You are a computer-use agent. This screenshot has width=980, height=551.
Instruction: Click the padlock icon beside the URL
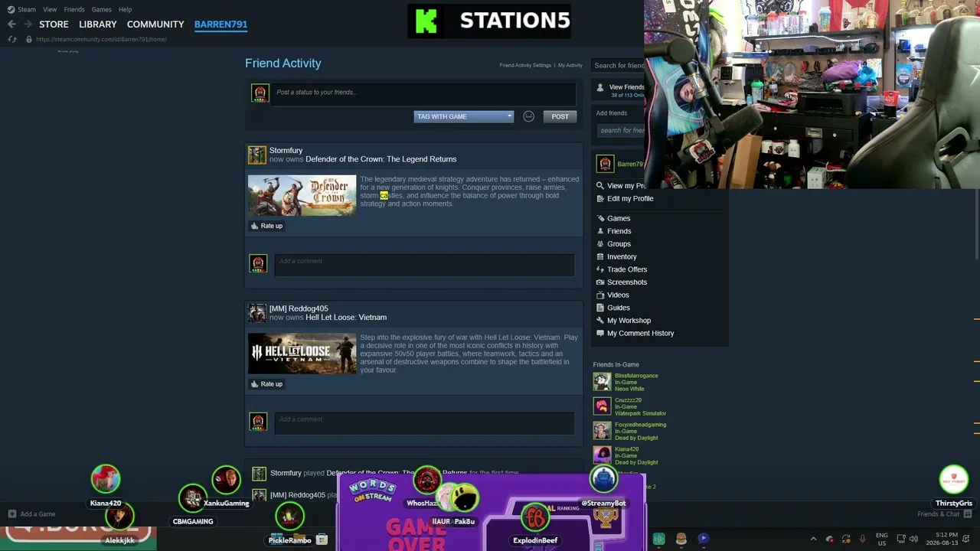tap(29, 39)
